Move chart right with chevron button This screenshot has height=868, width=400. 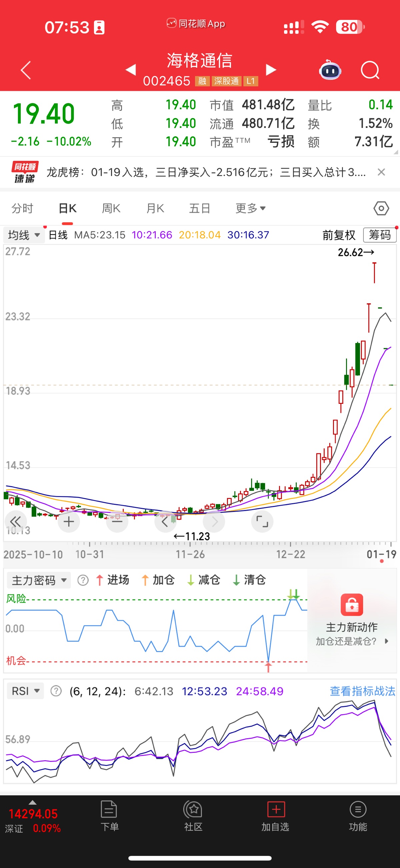coord(214,522)
